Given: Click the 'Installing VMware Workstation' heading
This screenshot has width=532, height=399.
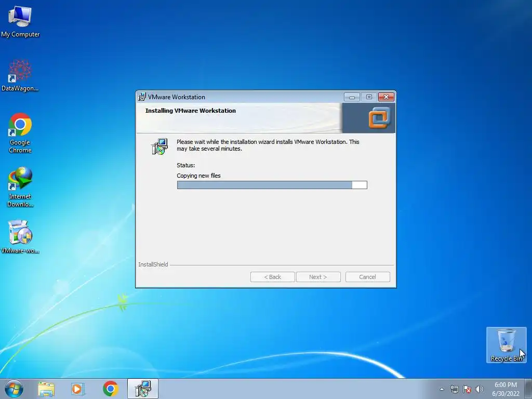Looking at the screenshot, I should tap(190, 111).
